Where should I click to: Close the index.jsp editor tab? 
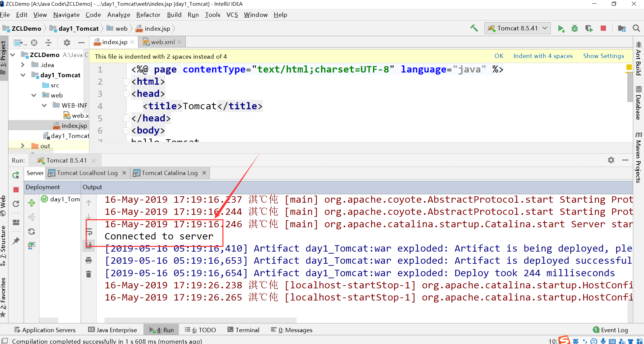tap(132, 42)
